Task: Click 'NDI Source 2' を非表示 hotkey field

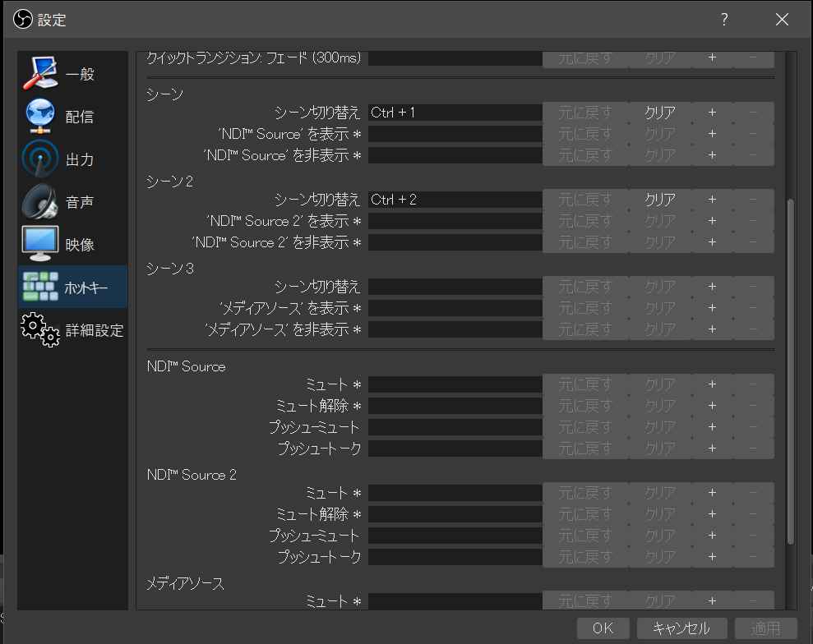Action: [x=455, y=242]
